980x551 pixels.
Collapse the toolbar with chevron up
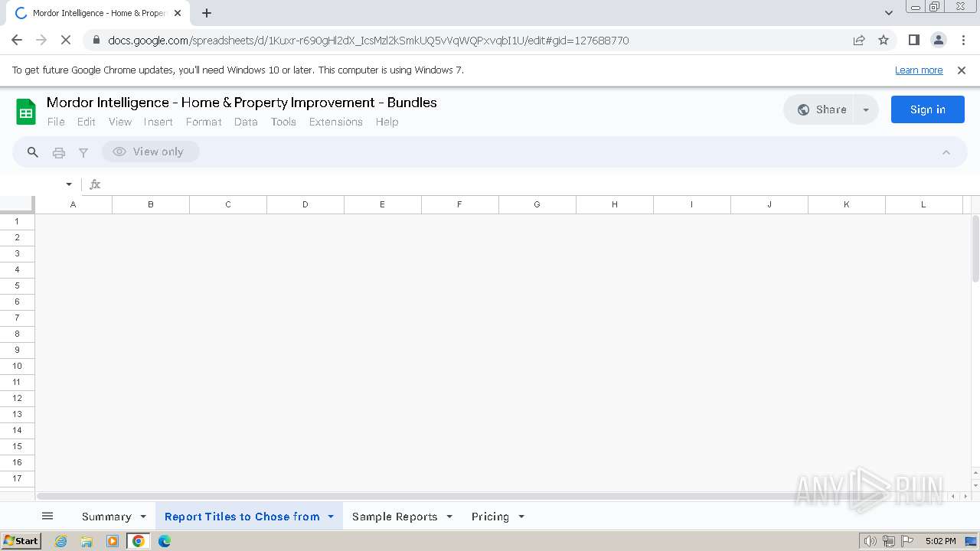[946, 152]
